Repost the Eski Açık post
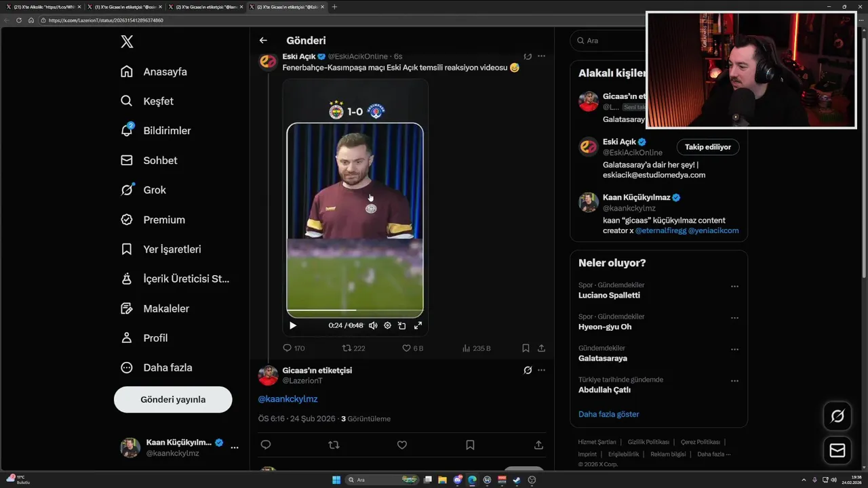Viewport: 868px width, 488px height. point(353,348)
